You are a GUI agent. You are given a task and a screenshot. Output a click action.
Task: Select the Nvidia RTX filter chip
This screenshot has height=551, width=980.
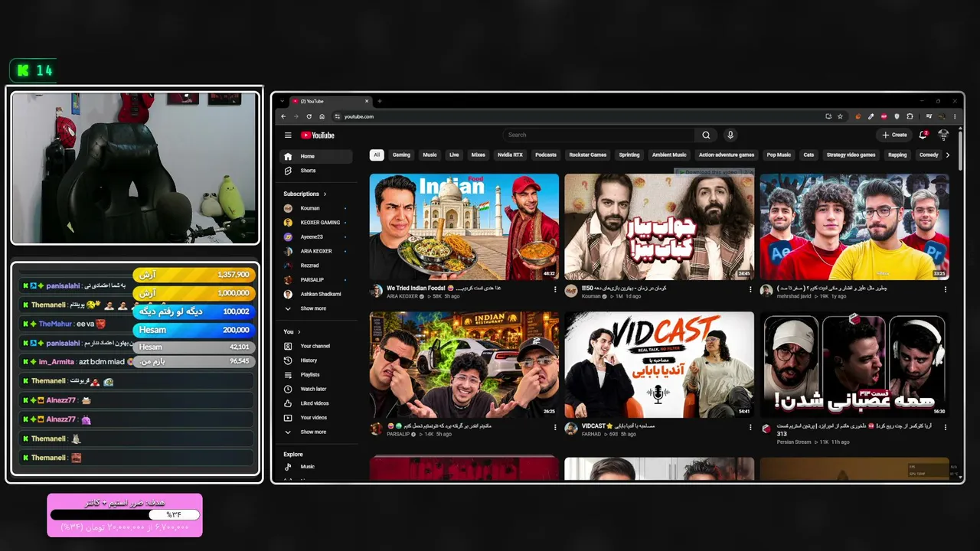pos(510,155)
